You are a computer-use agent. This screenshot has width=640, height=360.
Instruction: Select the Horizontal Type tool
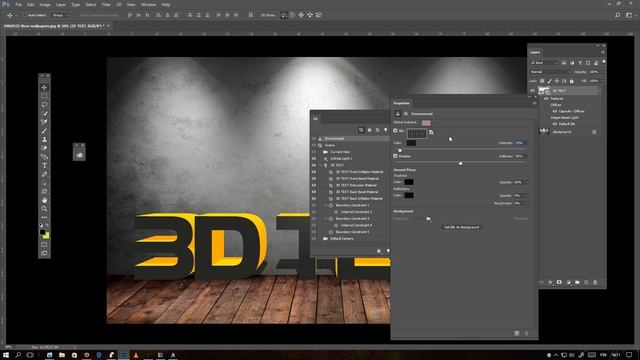(44, 165)
